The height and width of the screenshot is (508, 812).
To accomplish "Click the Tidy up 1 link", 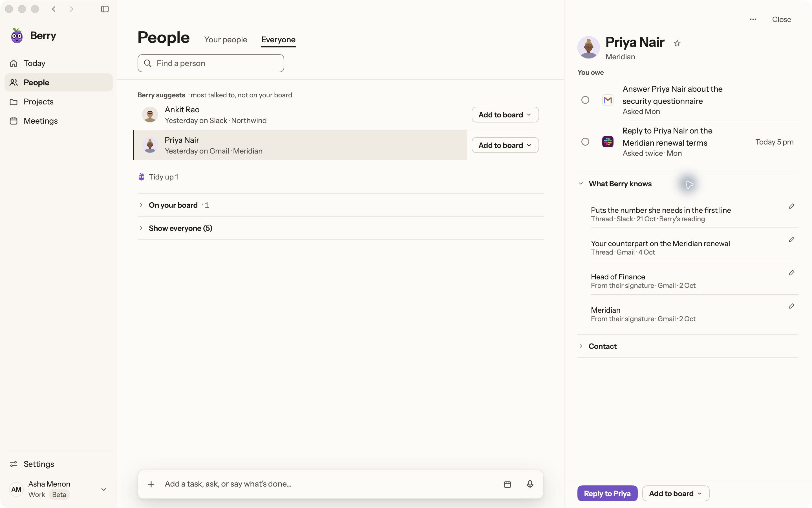I will coord(164,177).
